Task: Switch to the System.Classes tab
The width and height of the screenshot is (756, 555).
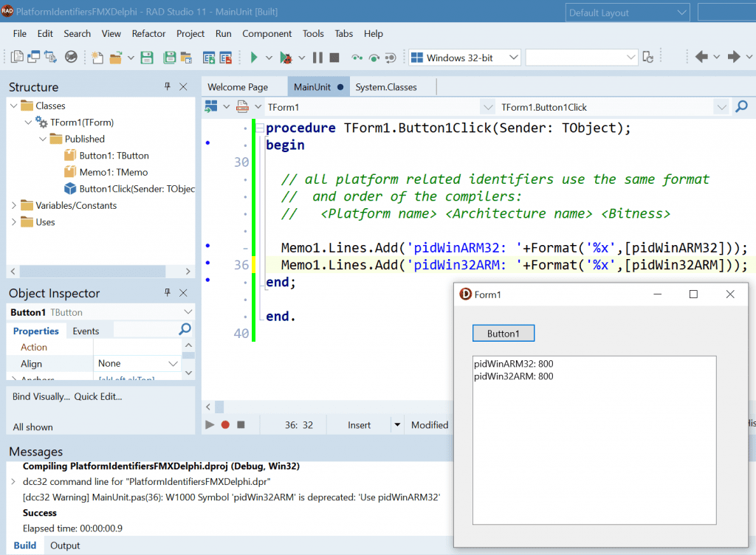Action: [385, 87]
